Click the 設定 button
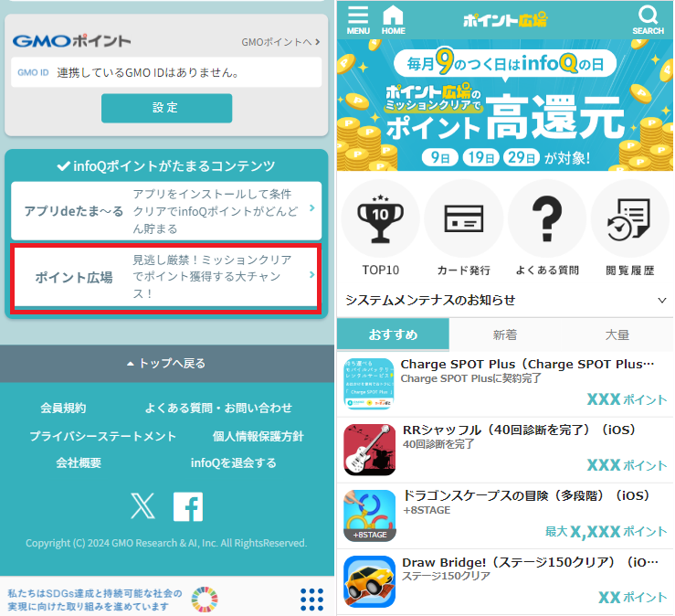Screen dimensions: 675x616 click(x=166, y=108)
